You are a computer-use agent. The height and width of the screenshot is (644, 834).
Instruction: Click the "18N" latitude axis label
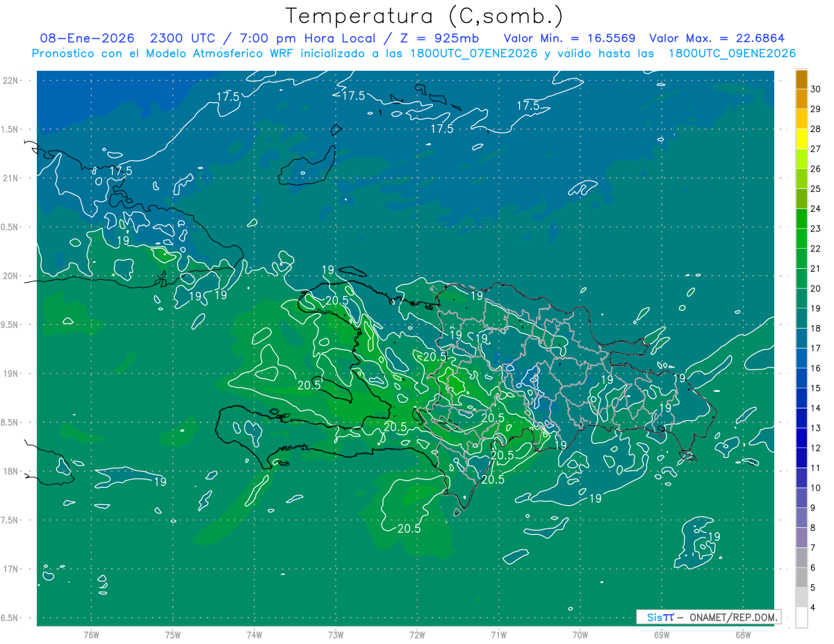(x=12, y=471)
